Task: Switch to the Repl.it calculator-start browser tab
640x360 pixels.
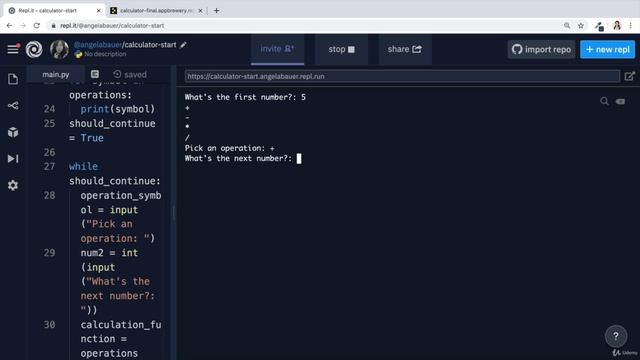Action: pos(53,11)
